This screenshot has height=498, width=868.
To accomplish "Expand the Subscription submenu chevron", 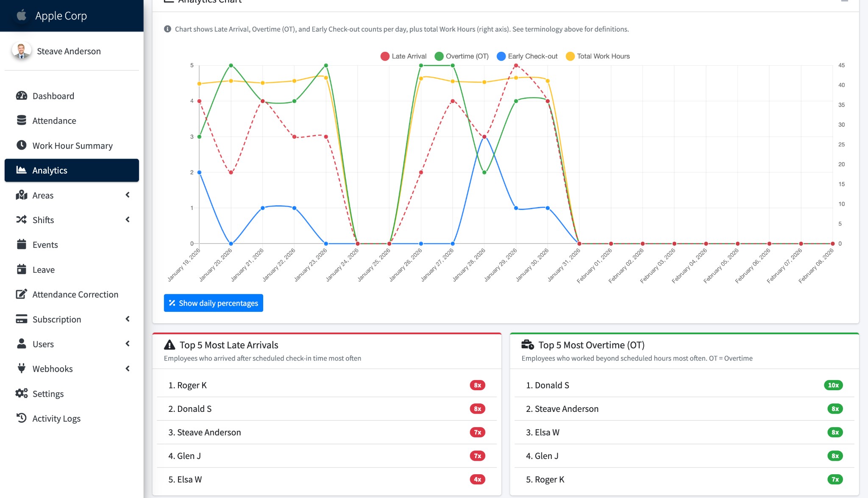I will (x=128, y=319).
